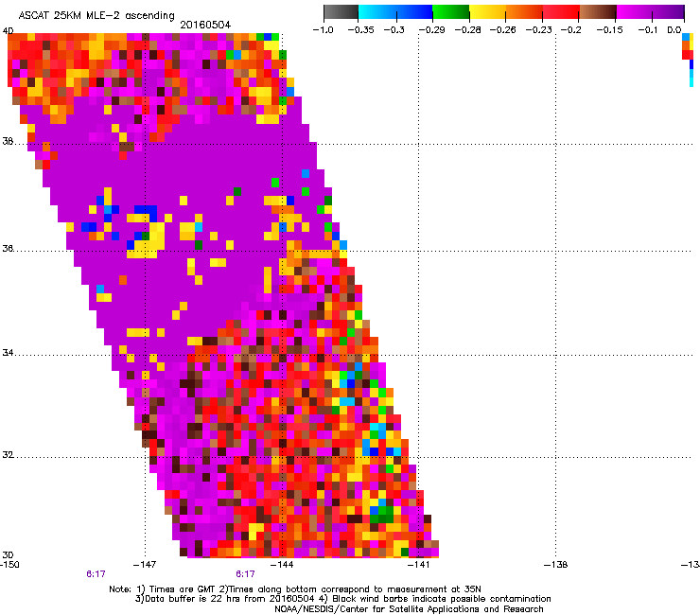
Task: Click the gray segment of the color bar
Action: (x=341, y=12)
